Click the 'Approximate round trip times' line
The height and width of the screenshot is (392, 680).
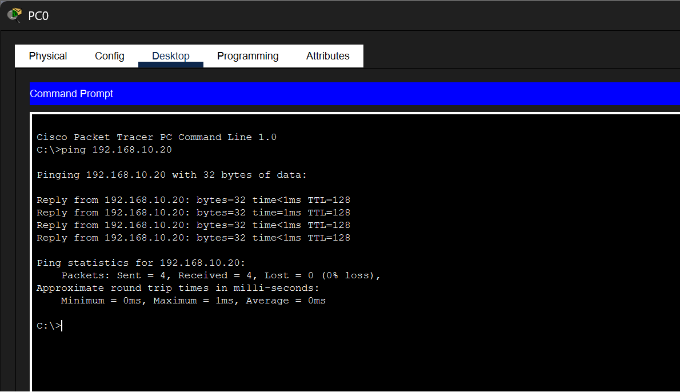click(178, 288)
